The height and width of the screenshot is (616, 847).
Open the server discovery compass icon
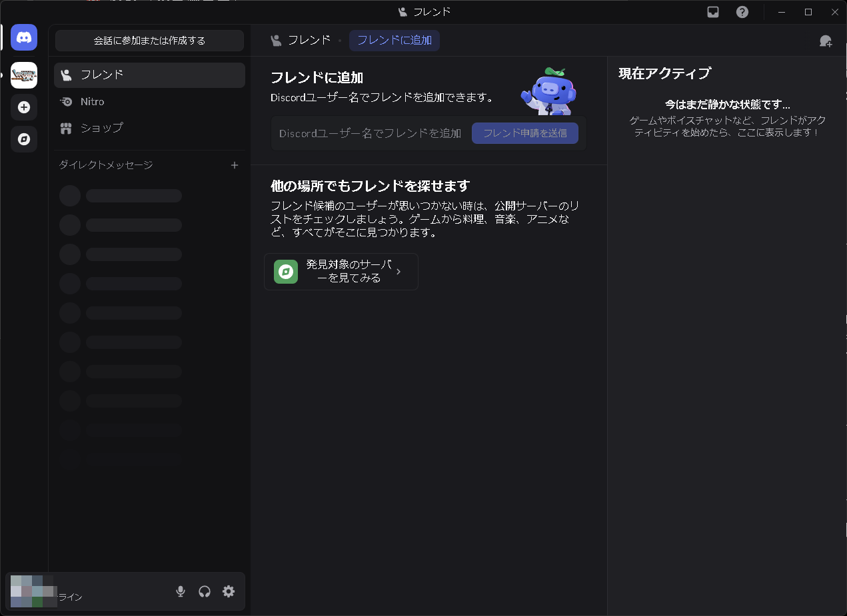(24, 140)
